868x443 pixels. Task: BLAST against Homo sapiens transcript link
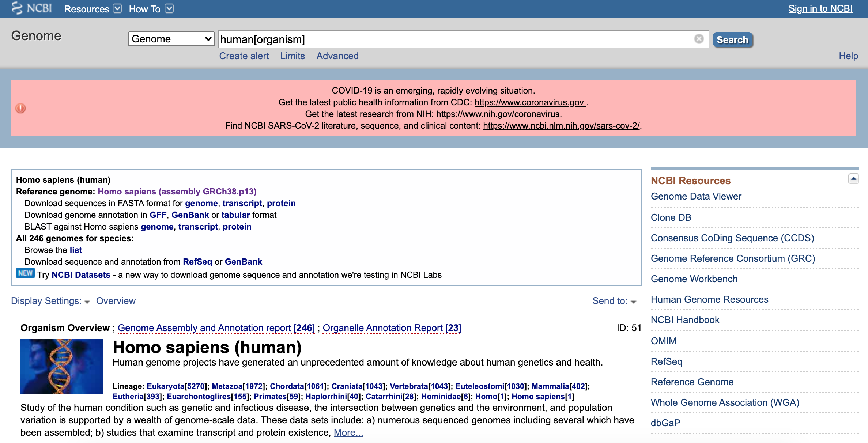tap(198, 227)
